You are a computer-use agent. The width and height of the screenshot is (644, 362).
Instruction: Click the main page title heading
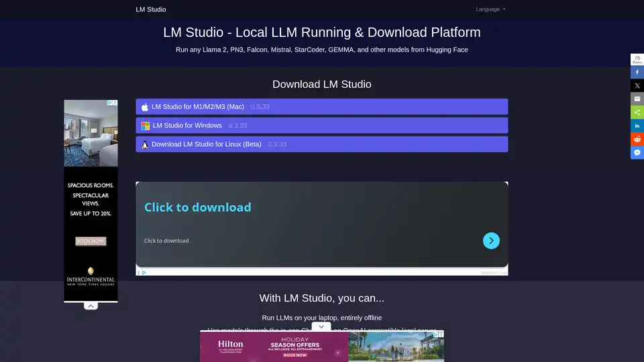click(x=321, y=32)
